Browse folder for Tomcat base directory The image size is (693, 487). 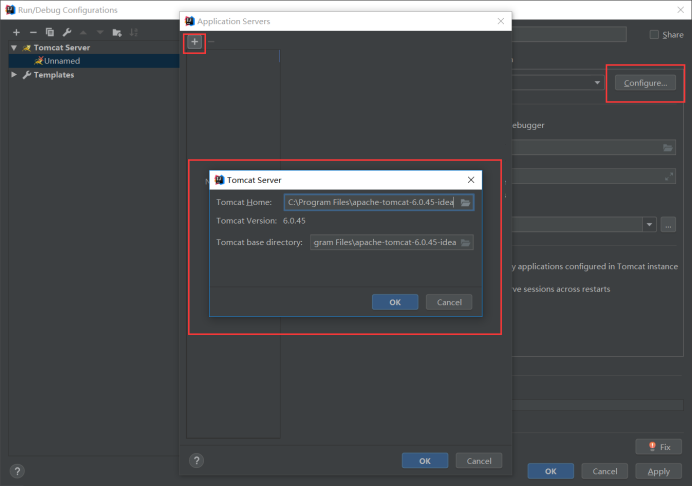tap(465, 243)
